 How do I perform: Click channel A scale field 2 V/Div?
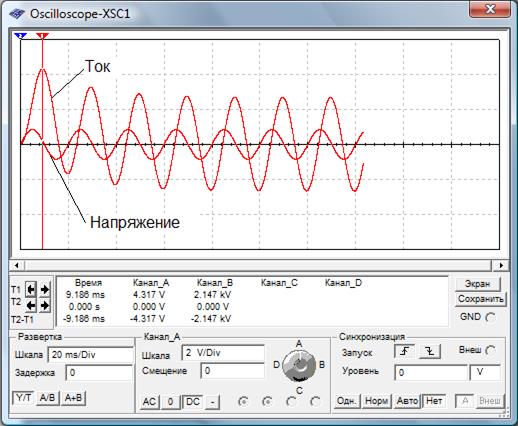point(223,353)
